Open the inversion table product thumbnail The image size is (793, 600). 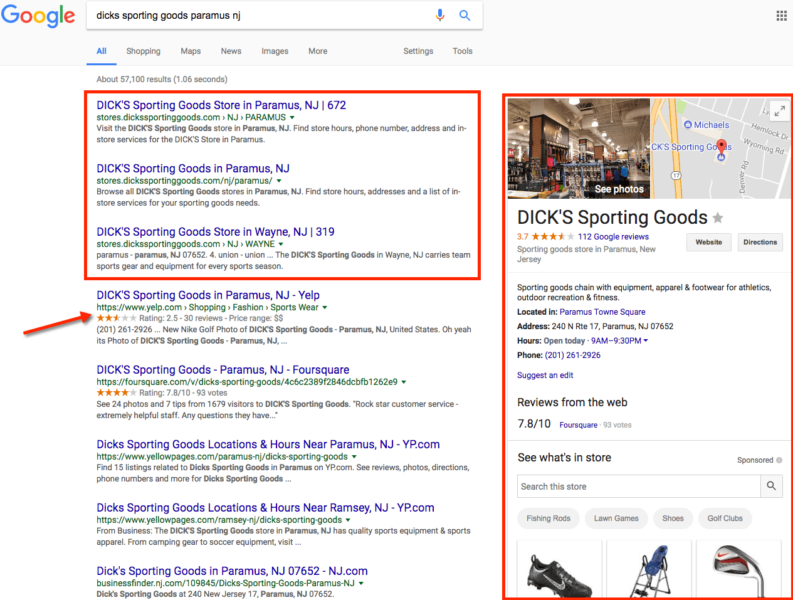(649, 570)
